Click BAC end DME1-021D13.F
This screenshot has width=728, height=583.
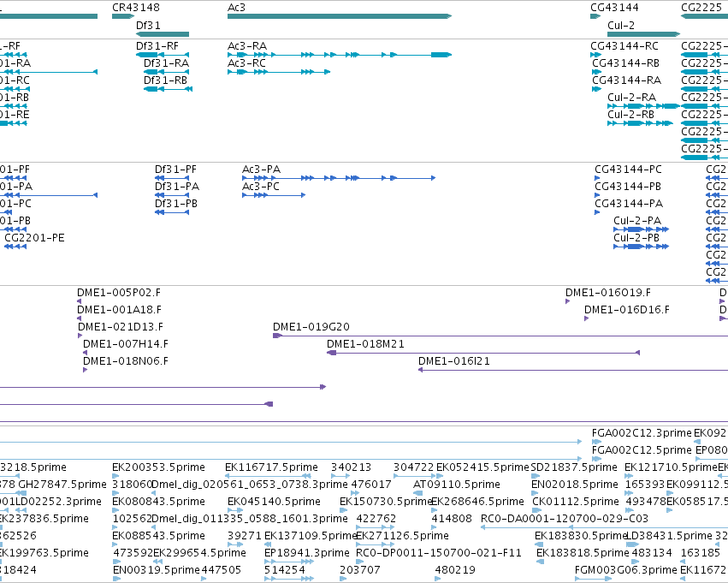coord(121,328)
